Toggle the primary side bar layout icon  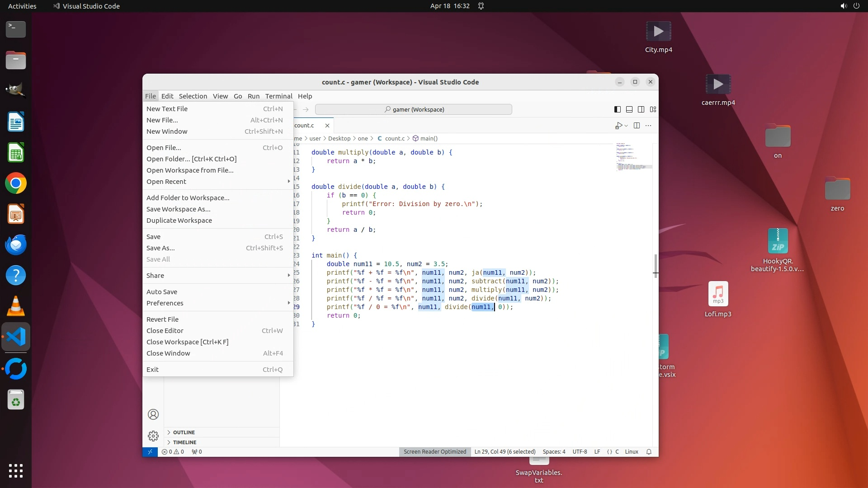[x=618, y=109]
